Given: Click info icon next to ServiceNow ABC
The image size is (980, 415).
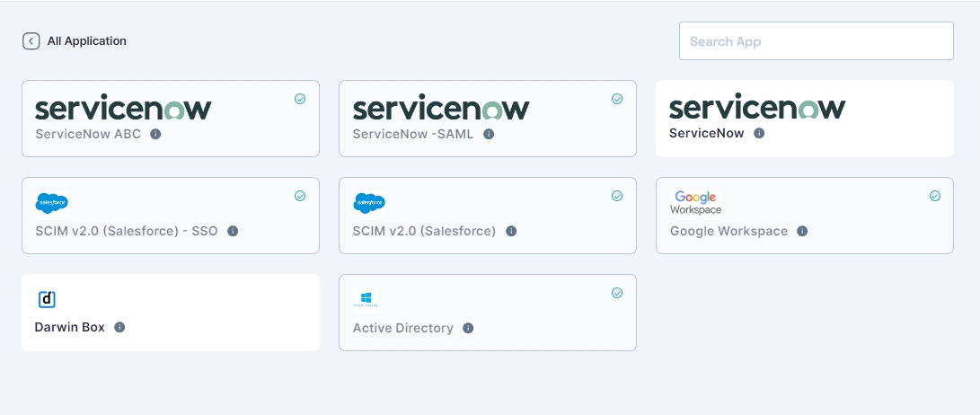Looking at the screenshot, I should pyautogui.click(x=155, y=134).
